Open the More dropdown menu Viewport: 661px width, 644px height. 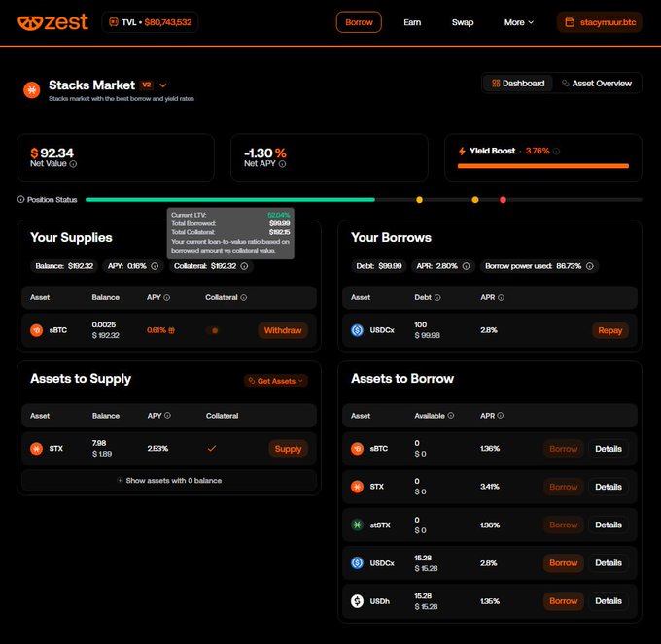click(519, 22)
